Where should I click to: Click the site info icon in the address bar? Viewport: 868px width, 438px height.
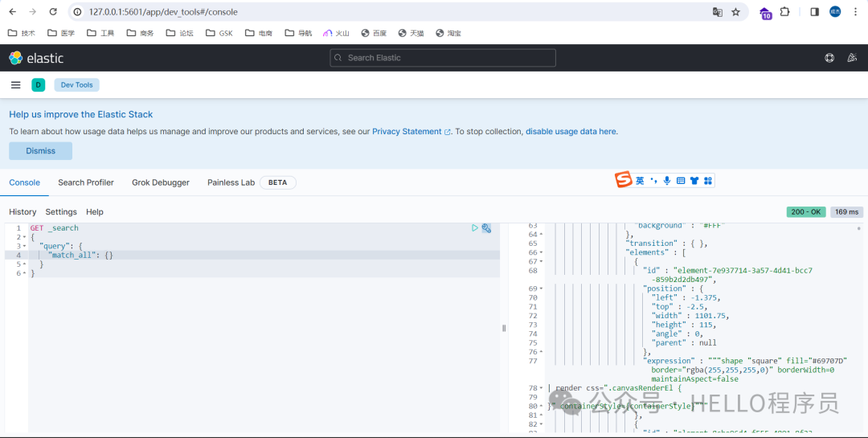pyautogui.click(x=78, y=11)
